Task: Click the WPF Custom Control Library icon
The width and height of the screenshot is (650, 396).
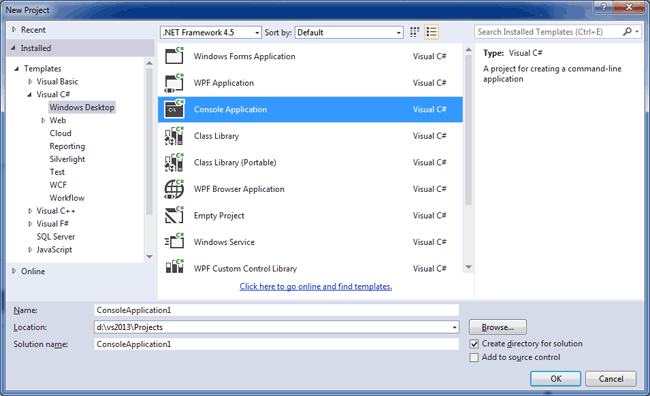Action: coord(174,266)
